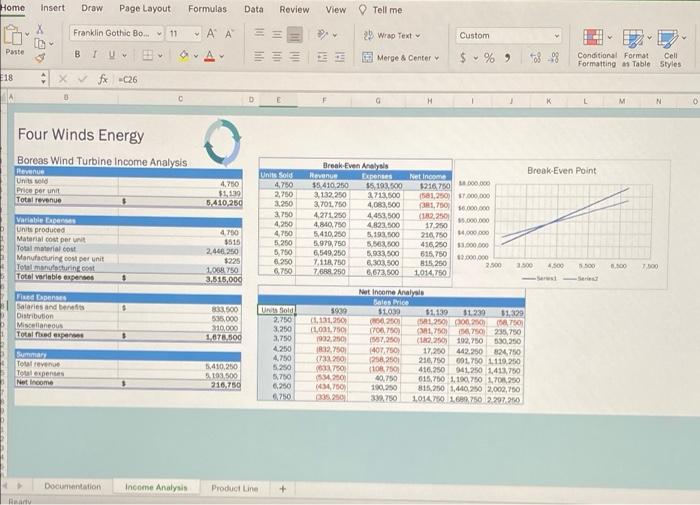700x505 pixels.
Task: Open fill color dropdown arrow
Action: pos(196,56)
